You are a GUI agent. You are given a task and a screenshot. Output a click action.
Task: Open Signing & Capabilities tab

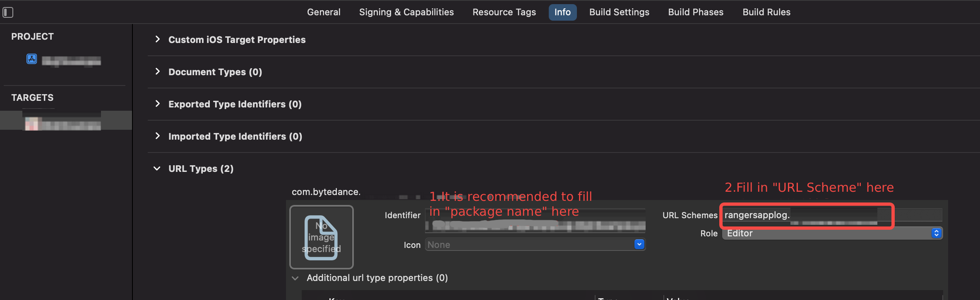click(x=406, y=12)
